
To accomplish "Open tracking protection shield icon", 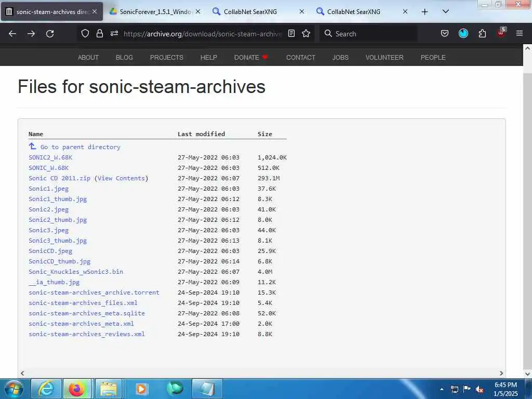I will [x=85, y=33].
